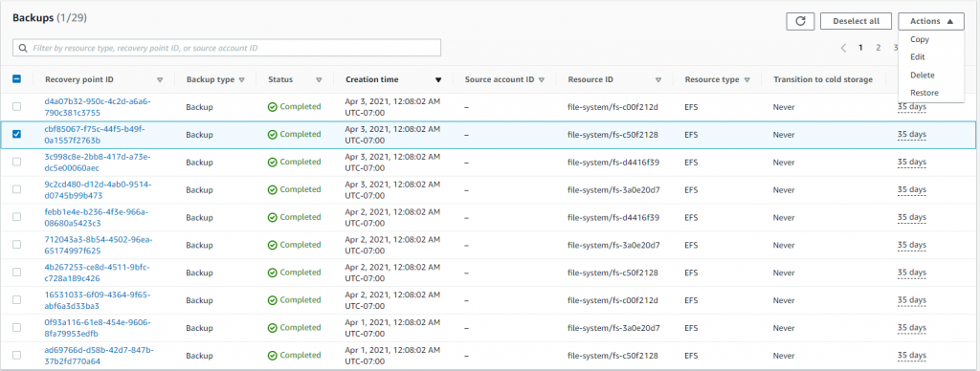
Task: Go to page 2 of backups
Action: click(879, 48)
